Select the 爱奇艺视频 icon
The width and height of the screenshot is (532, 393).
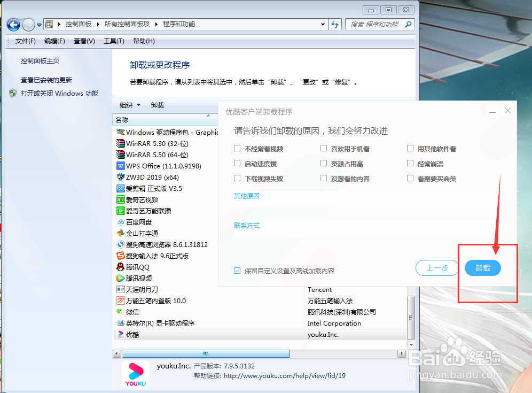click(x=120, y=199)
